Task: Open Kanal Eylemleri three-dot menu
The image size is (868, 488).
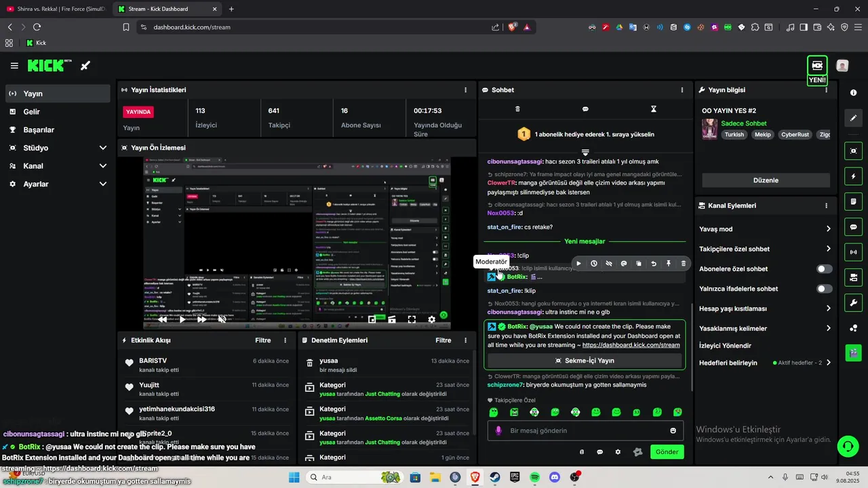Action: [826, 205]
